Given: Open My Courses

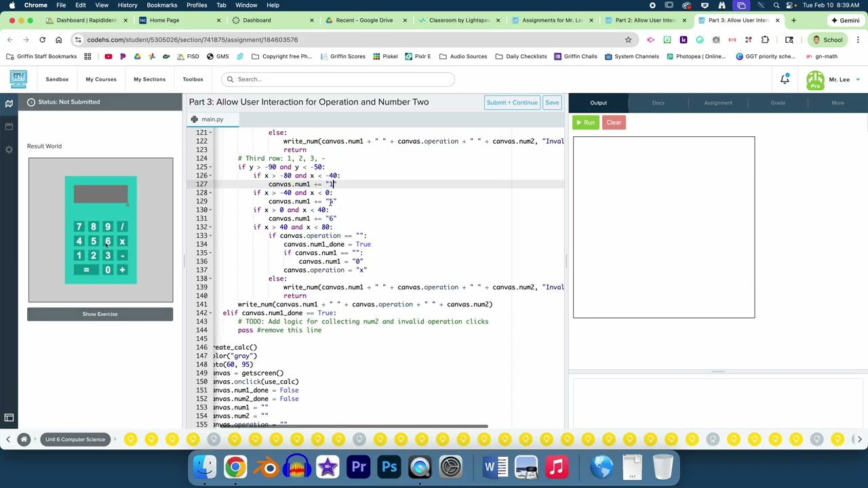Looking at the screenshot, I should 101,79.
